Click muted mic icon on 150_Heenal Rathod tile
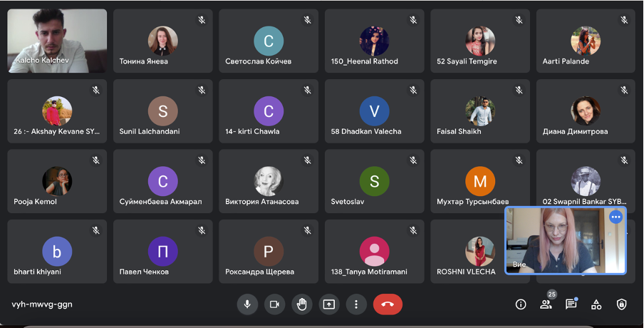 tap(413, 20)
